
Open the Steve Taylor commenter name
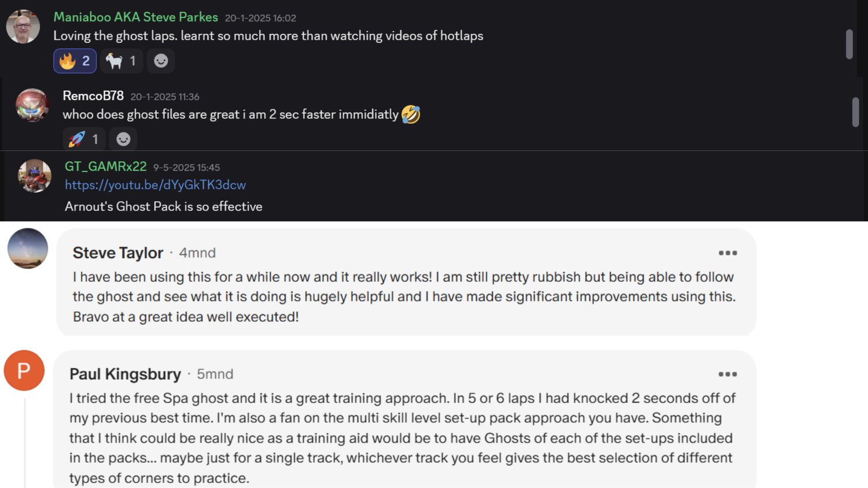(x=118, y=253)
